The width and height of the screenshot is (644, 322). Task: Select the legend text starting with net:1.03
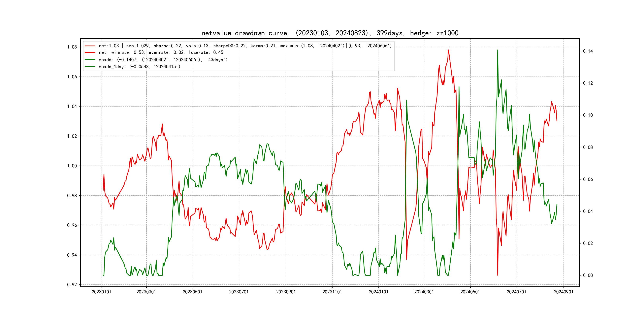[245, 46]
